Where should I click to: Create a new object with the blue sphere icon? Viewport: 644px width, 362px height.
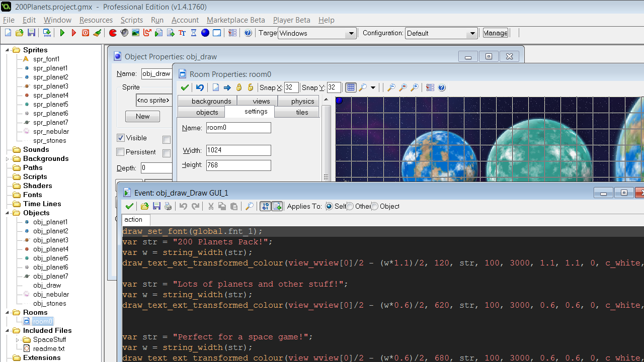pyautogui.click(x=205, y=32)
